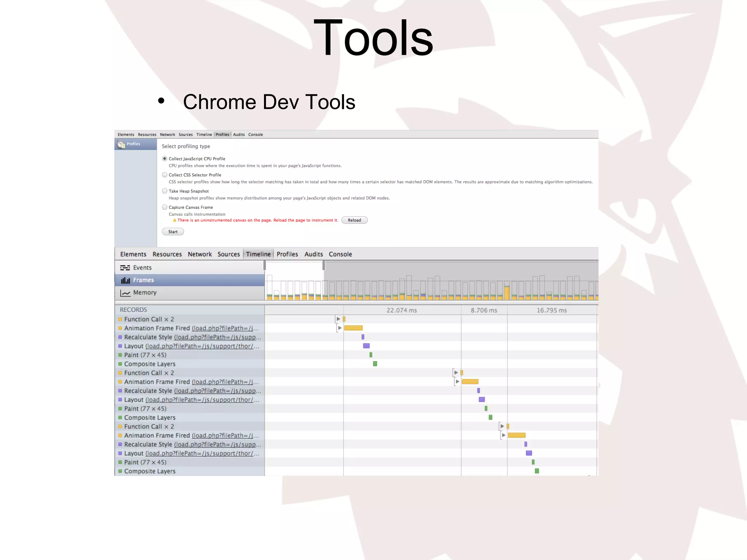Viewport: 747px width, 560px height.
Task: Click the Frames bar-chart icon
Action: [x=125, y=280]
